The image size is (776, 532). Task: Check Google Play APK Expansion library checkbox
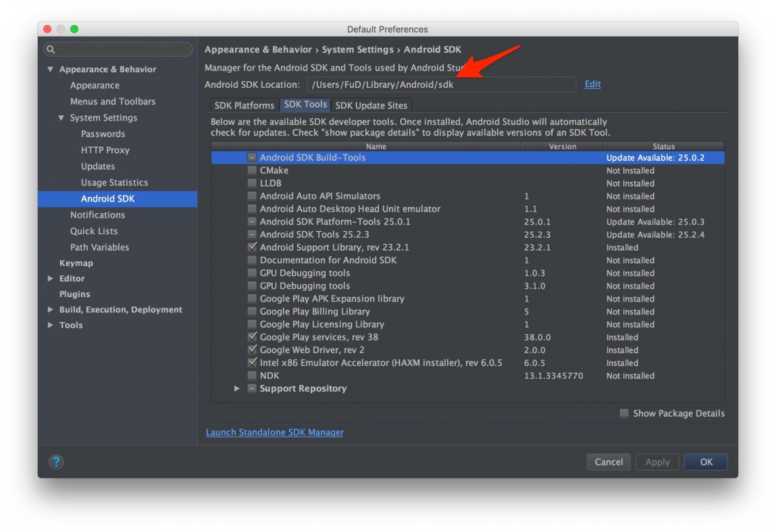coord(252,299)
